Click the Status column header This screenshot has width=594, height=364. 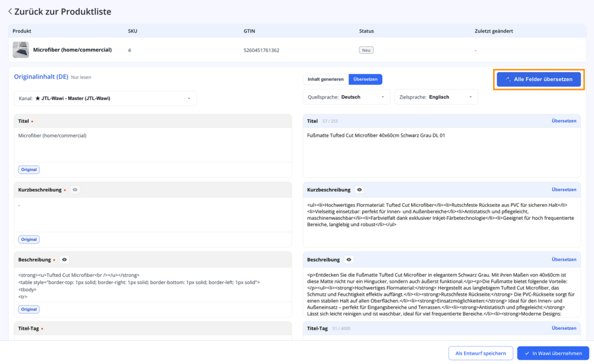pyautogui.click(x=367, y=31)
